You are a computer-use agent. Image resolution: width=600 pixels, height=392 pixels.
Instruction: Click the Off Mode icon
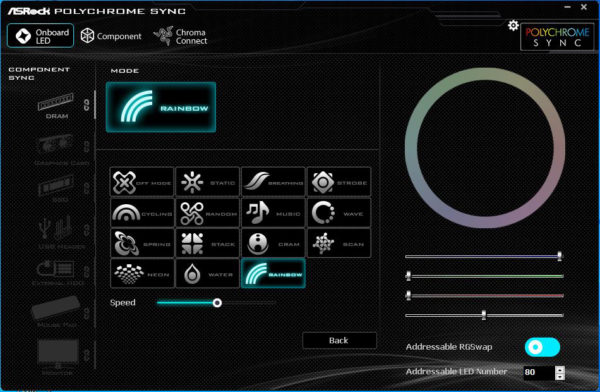(x=142, y=182)
